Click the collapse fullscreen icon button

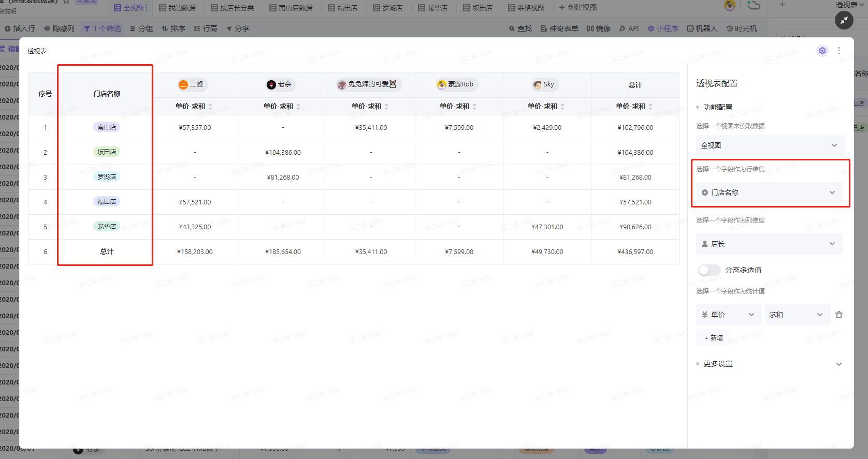[x=844, y=20]
